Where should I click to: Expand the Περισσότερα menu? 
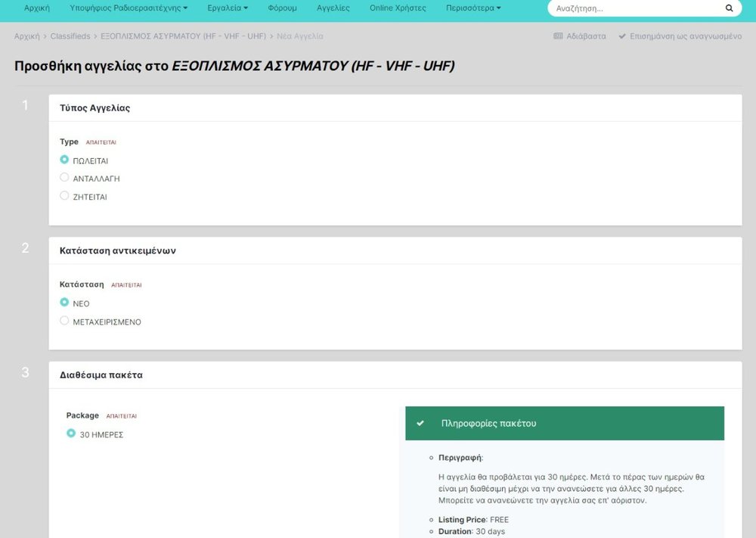[x=473, y=8]
